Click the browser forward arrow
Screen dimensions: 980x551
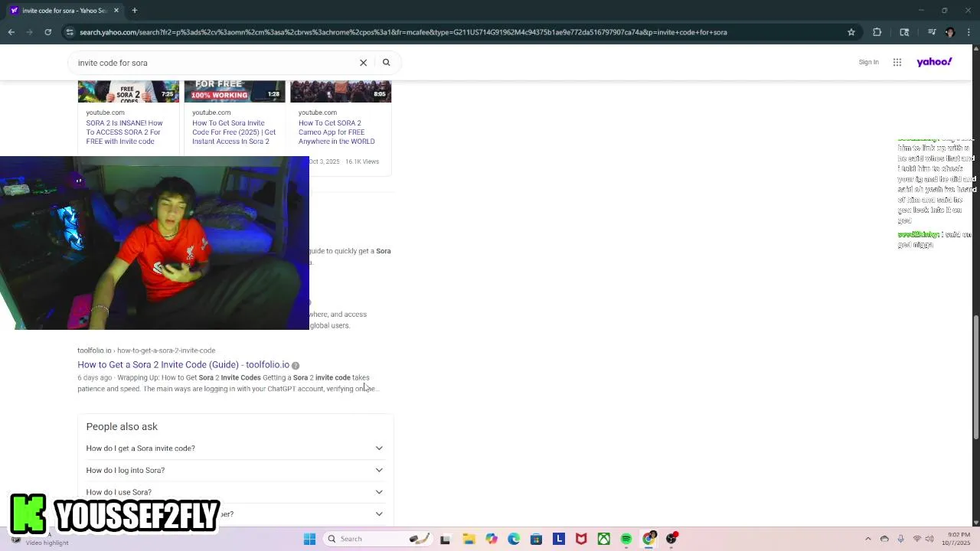point(30,32)
